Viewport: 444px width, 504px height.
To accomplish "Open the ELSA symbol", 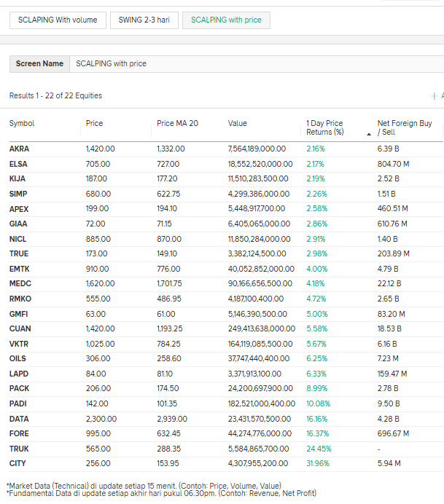I will pos(18,165).
